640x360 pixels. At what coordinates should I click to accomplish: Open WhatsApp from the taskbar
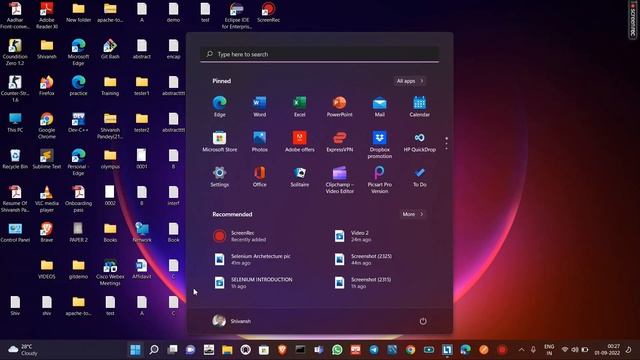point(337,349)
